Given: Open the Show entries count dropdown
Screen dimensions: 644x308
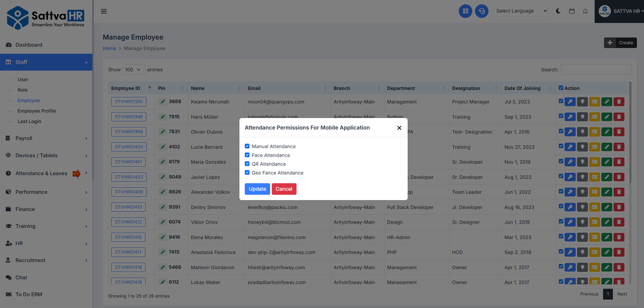Looking at the screenshot, I should (x=134, y=70).
